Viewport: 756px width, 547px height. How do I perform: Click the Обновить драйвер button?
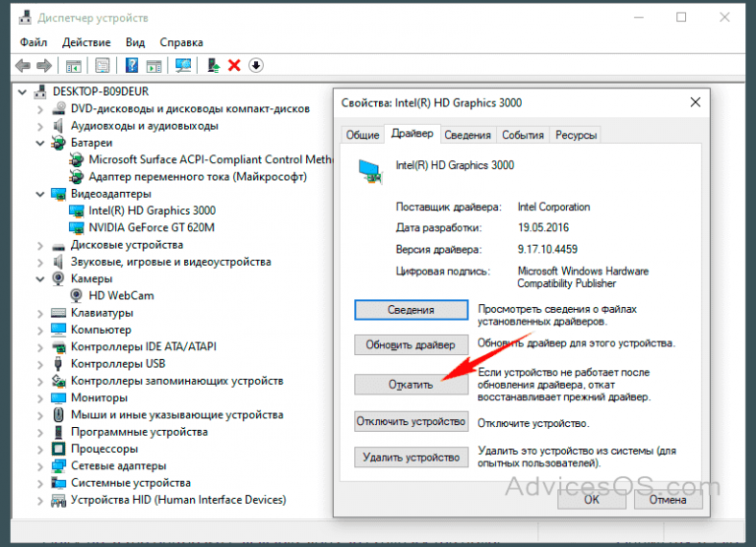411,344
